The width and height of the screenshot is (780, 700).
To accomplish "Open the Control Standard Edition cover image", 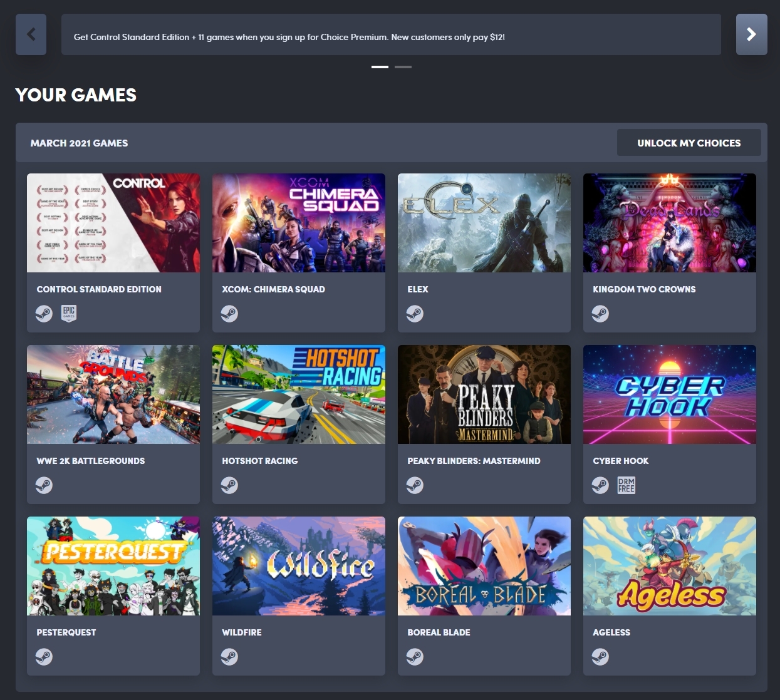I will coord(113,223).
